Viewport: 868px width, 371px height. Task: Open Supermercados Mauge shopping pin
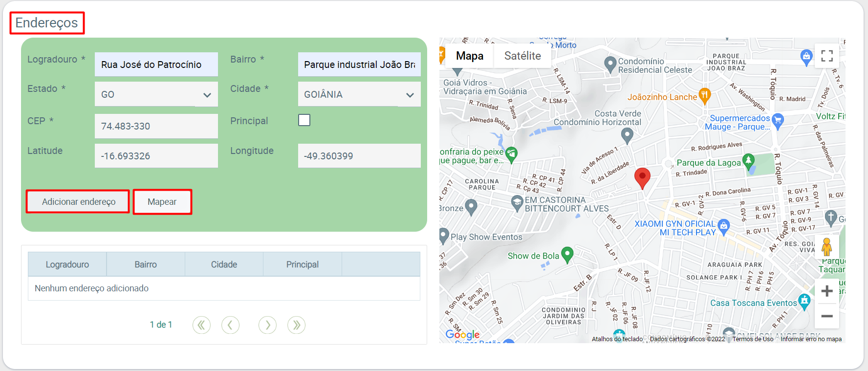(x=778, y=121)
